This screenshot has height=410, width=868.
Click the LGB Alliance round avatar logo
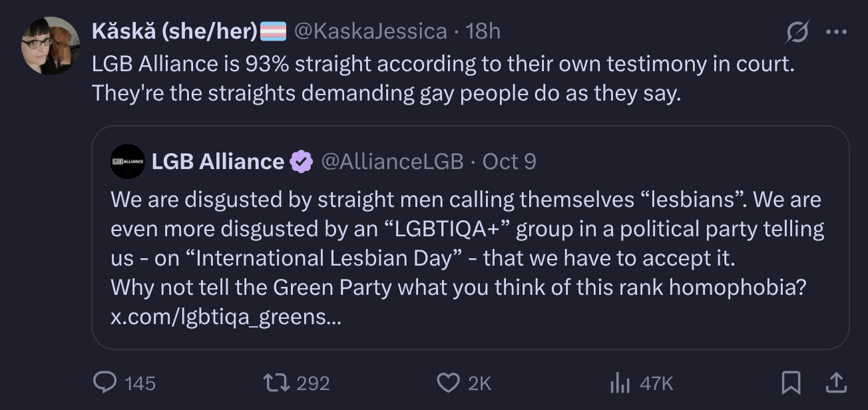click(x=128, y=161)
